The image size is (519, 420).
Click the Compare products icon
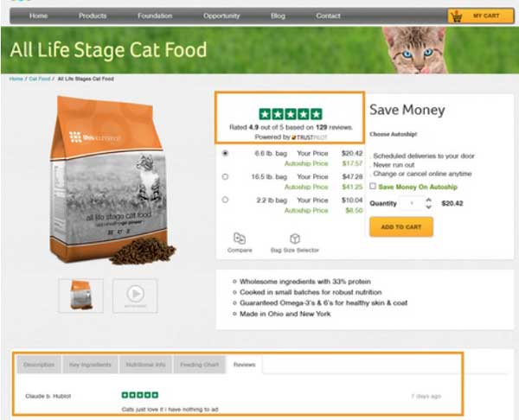click(240, 239)
